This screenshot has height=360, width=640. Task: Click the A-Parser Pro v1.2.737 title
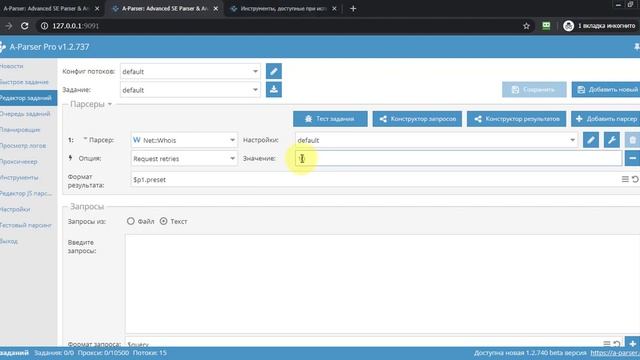coord(49,47)
